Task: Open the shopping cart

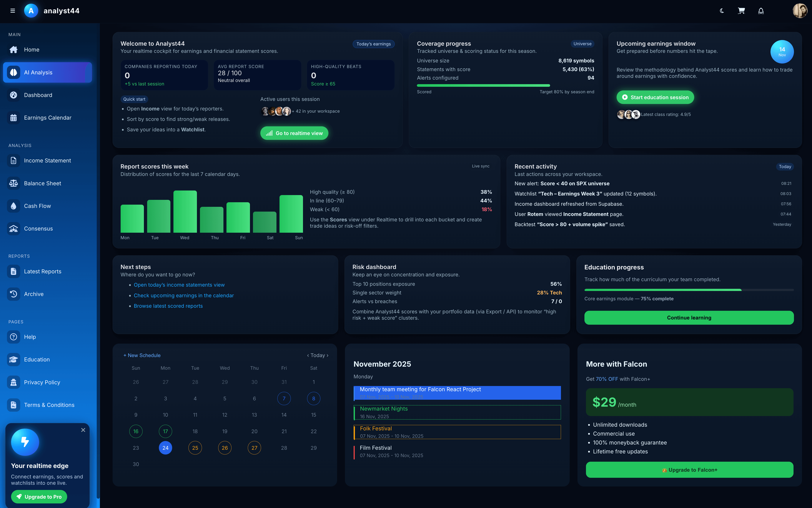Action: pos(741,10)
